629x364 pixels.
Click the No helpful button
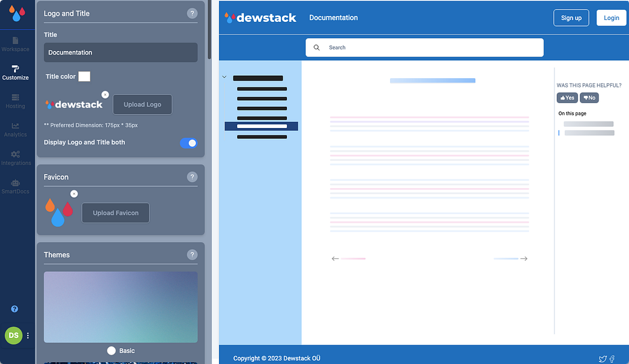click(590, 98)
